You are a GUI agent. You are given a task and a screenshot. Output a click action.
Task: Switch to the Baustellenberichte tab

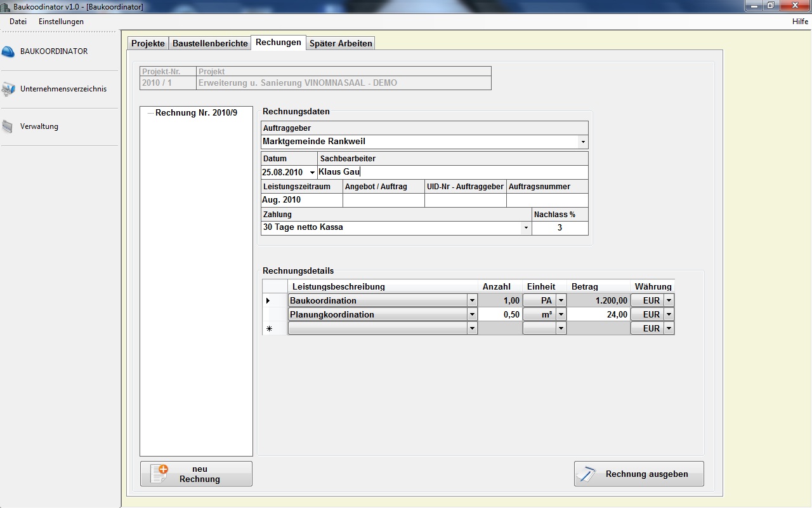210,43
